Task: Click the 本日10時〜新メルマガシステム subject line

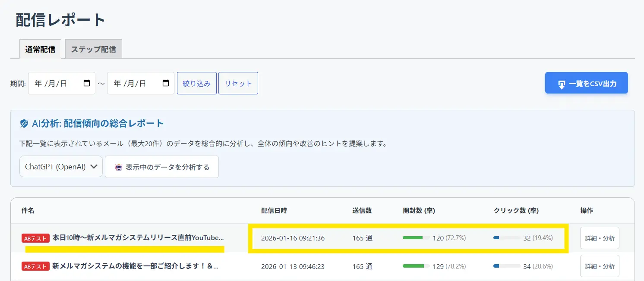Action: coord(138,238)
